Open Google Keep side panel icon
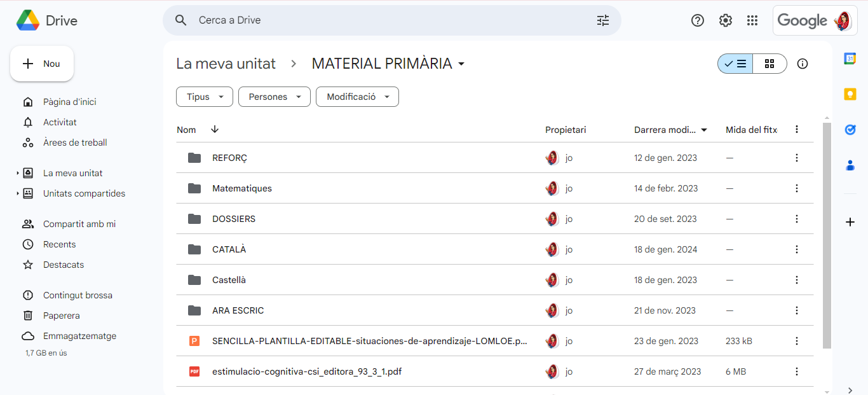The width and height of the screenshot is (868, 395). pos(850,94)
